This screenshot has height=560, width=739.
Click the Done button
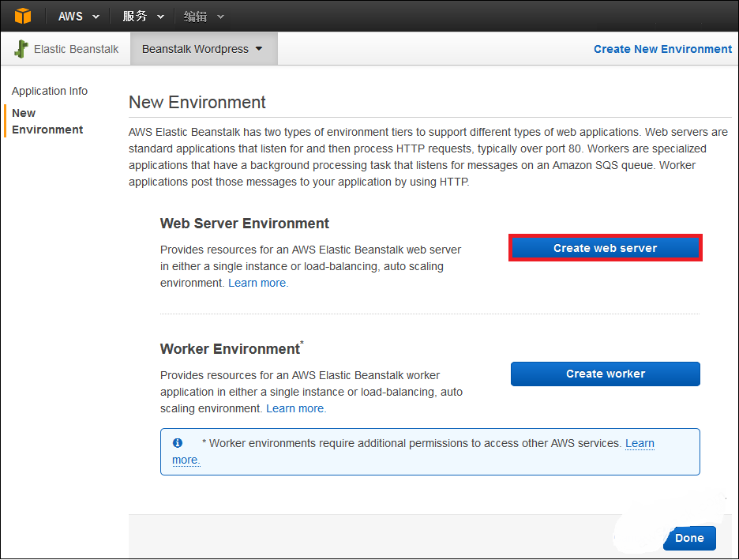(688, 538)
